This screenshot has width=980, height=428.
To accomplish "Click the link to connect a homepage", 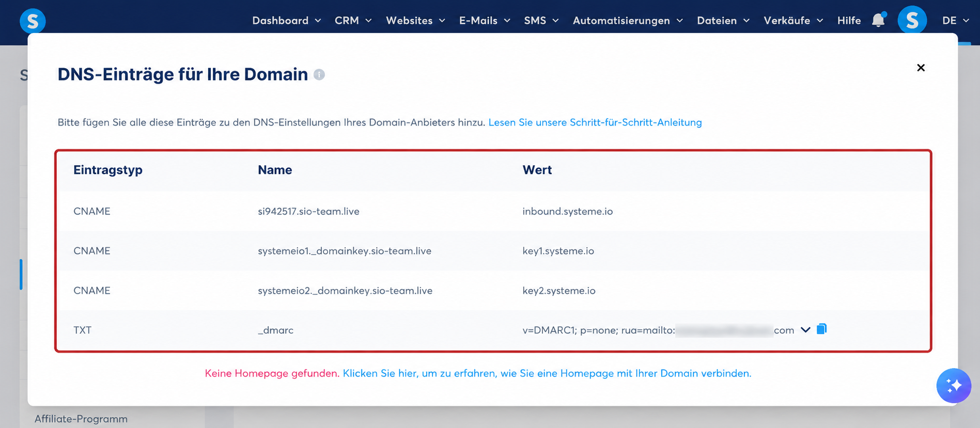I will pos(547,373).
